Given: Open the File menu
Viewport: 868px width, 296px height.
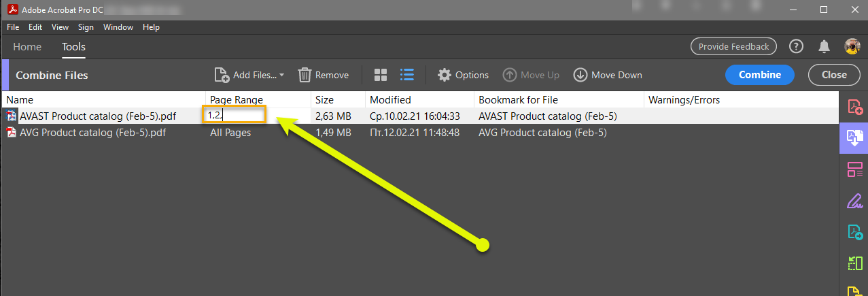Looking at the screenshot, I should click(13, 27).
